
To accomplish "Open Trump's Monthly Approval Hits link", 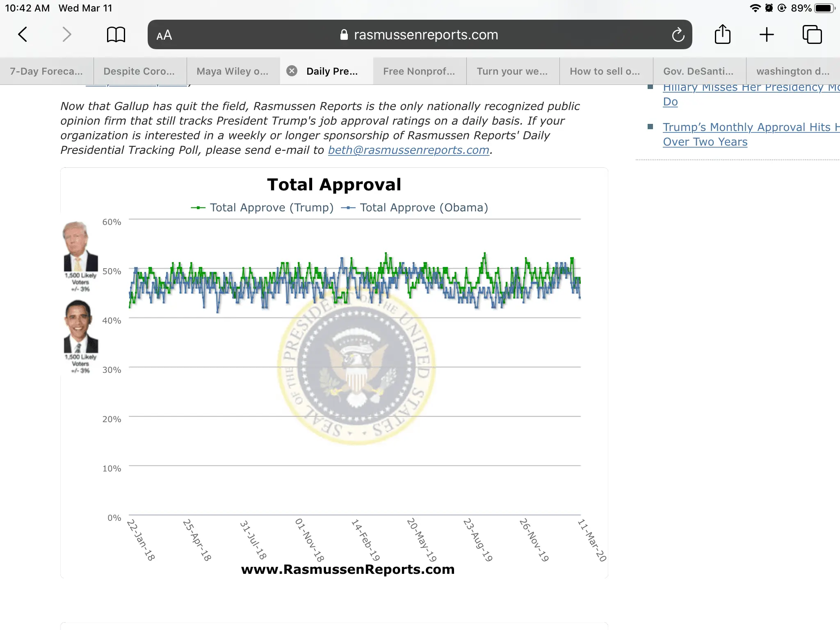I will pos(751,135).
